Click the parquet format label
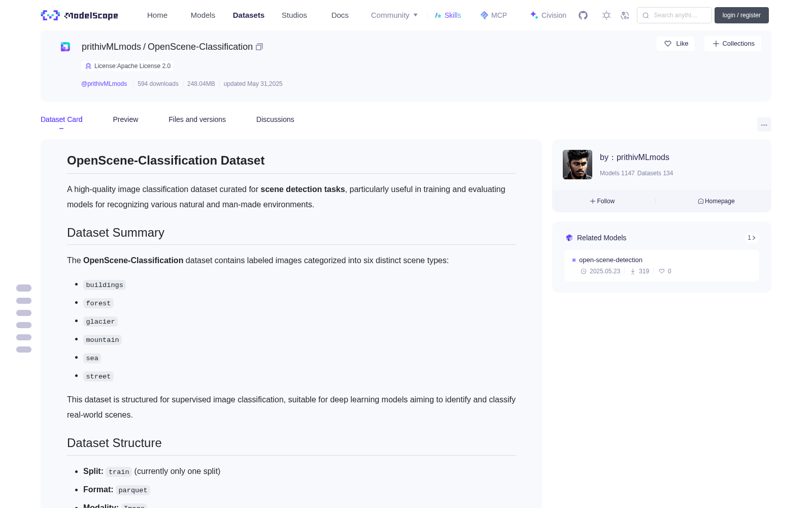The width and height of the screenshot is (812, 508). (133, 490)
